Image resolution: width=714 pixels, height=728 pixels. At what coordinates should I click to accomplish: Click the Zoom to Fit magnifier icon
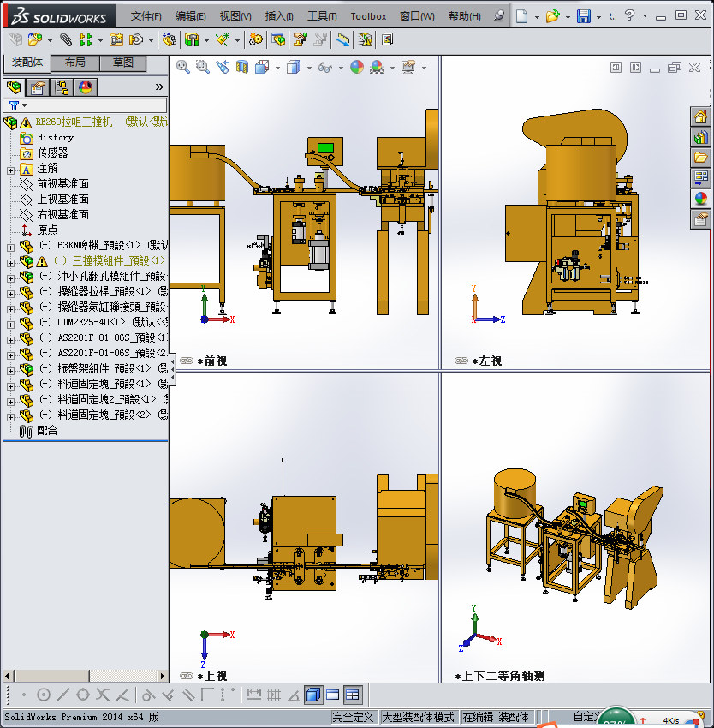point(182,68)
